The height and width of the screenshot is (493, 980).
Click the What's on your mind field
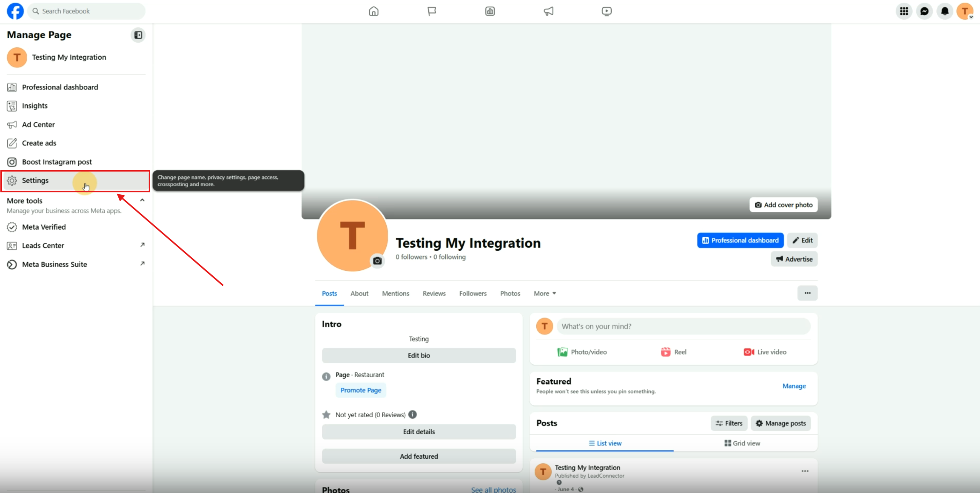[684, 327]
